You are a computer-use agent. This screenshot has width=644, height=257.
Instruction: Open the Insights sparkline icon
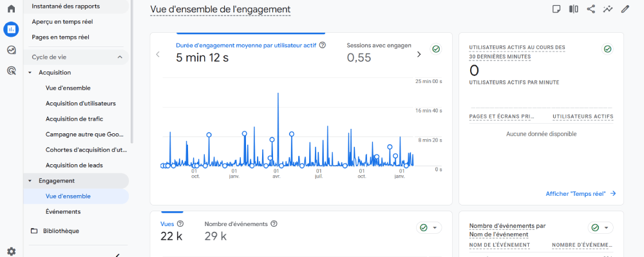(x=608, y=9)
